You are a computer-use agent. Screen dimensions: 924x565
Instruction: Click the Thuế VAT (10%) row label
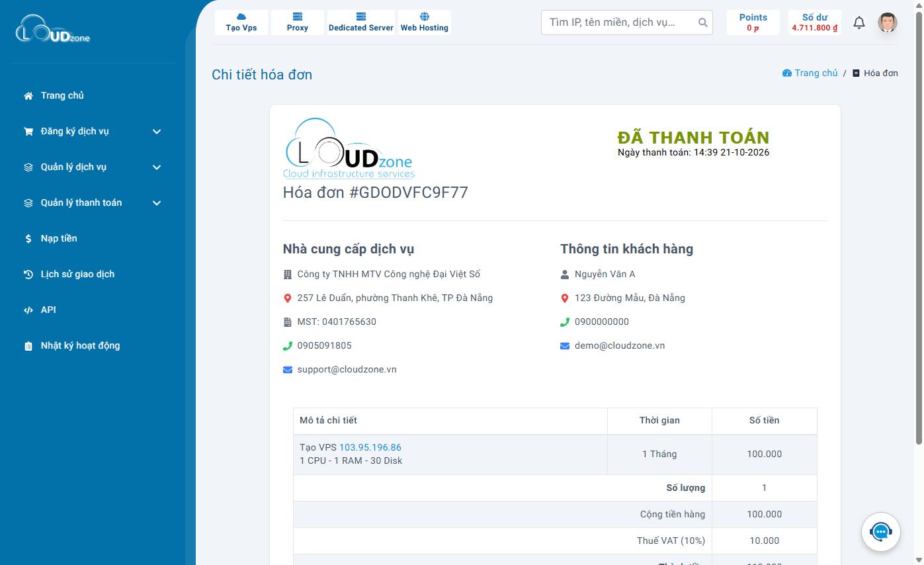[x=671, y=541]
